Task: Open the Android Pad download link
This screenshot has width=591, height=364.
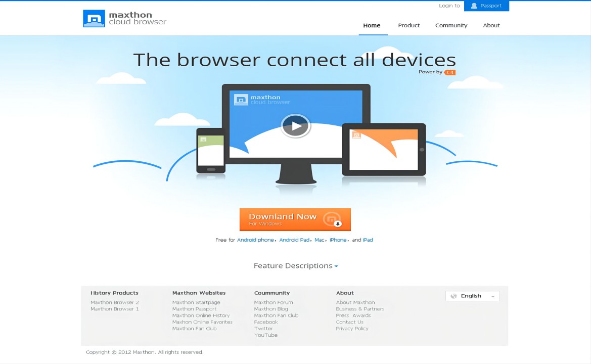Action: pyautogui.click(x=294, y=240)
